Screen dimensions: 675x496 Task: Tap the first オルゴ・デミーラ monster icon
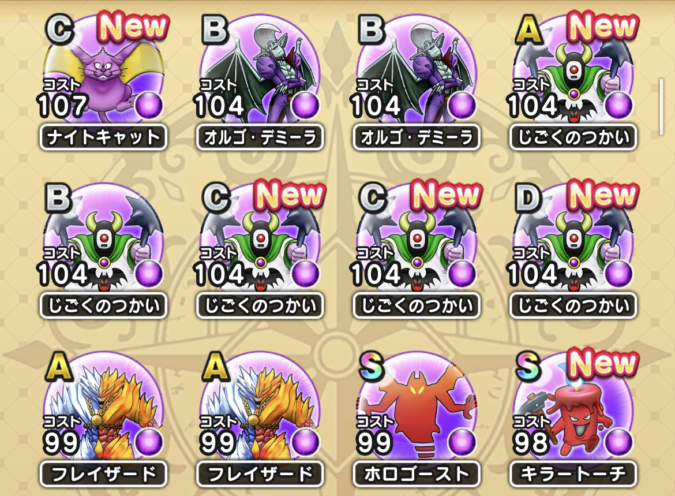point(260,71)
